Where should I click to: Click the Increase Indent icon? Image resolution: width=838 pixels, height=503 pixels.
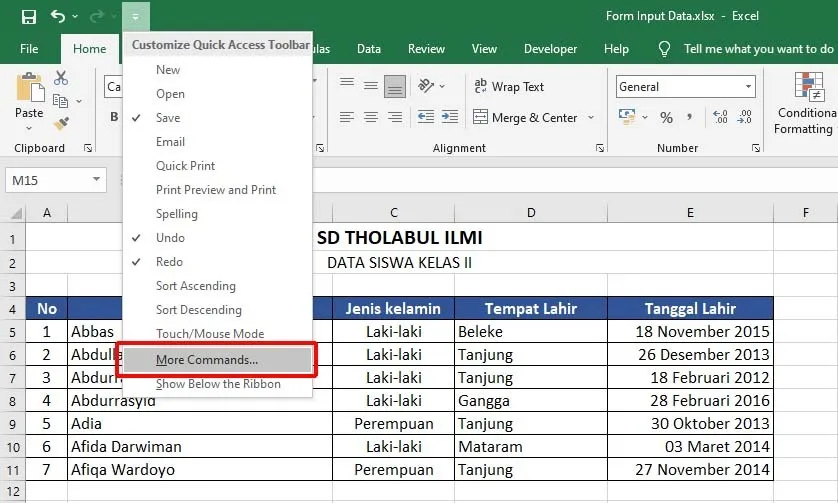(450, 118)
